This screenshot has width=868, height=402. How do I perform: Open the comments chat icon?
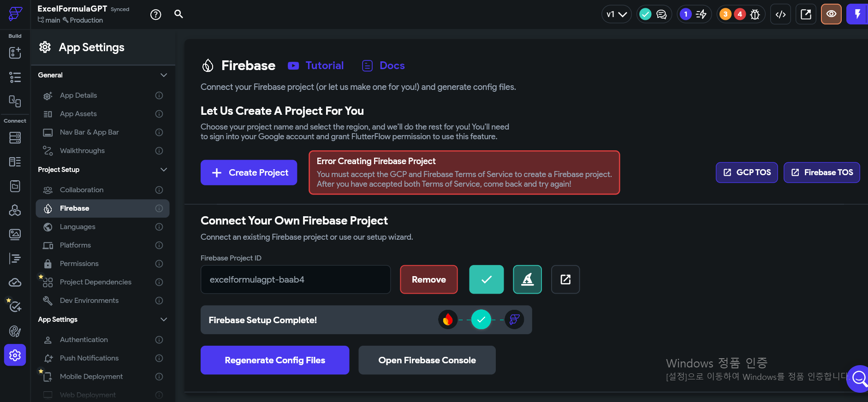pyautogui.click(x=661, y=14)
